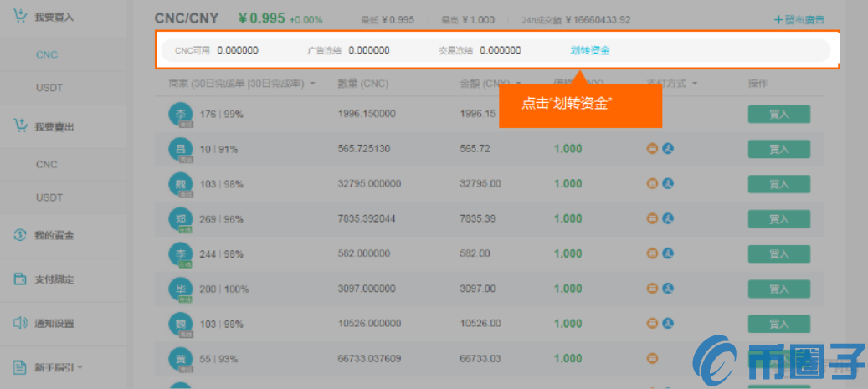Click the 通知设置 speaker icon

(x=20, y=323)
